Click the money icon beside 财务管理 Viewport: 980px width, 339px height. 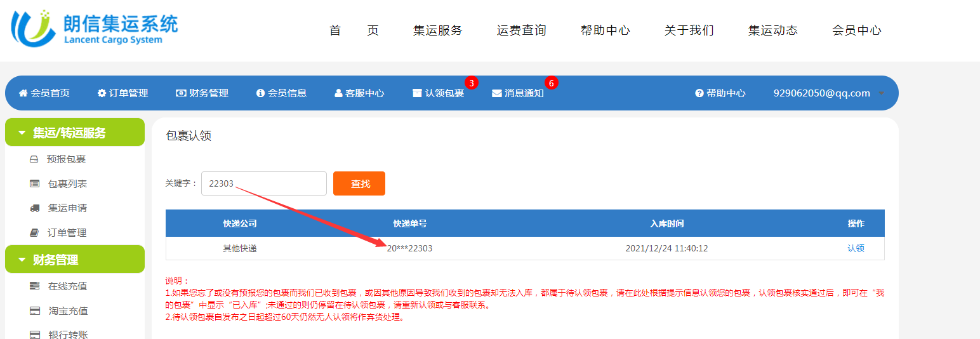click(181, 93)
